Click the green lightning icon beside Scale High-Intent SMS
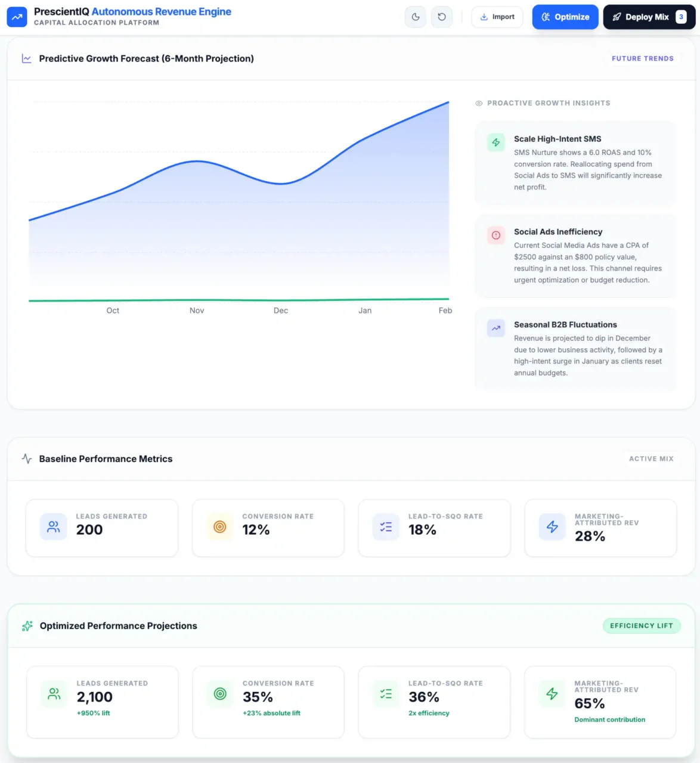700x763 pixels. 495,142
